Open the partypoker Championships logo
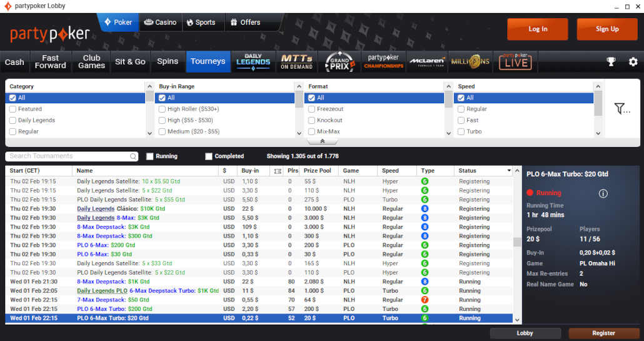 pyautogui.click(x=383, y=61)
